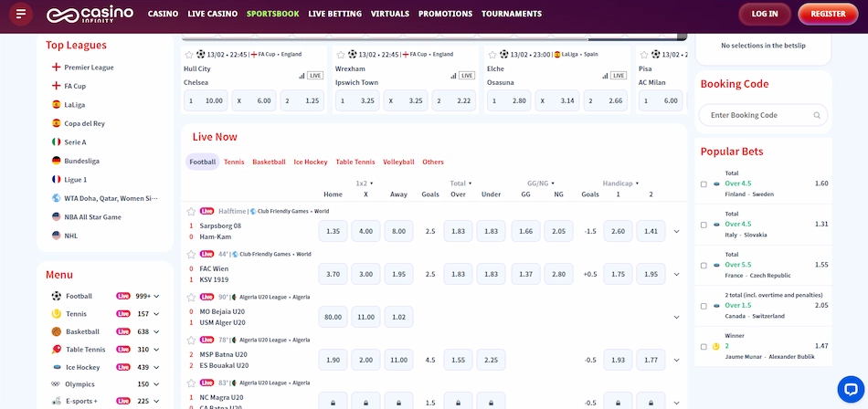Favorite the Elche vs Osasuna match star
This screenshot has height=409, width=868.
(492, 54)
